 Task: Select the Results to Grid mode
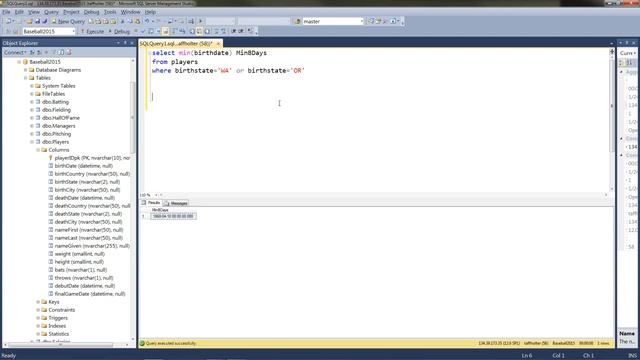coord(200,31)
